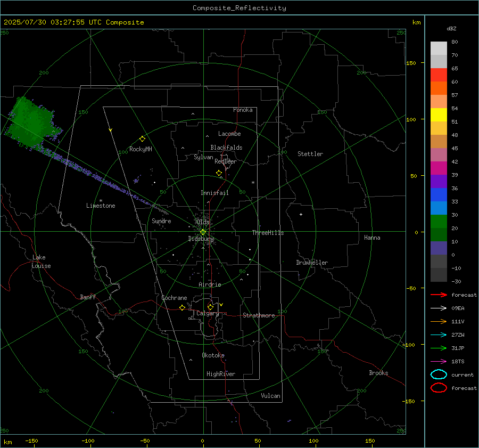Click the yellow diamond marker near Cochrane
Image resolution: width=479 pixels, height=448 pixels.
(182, 307)
